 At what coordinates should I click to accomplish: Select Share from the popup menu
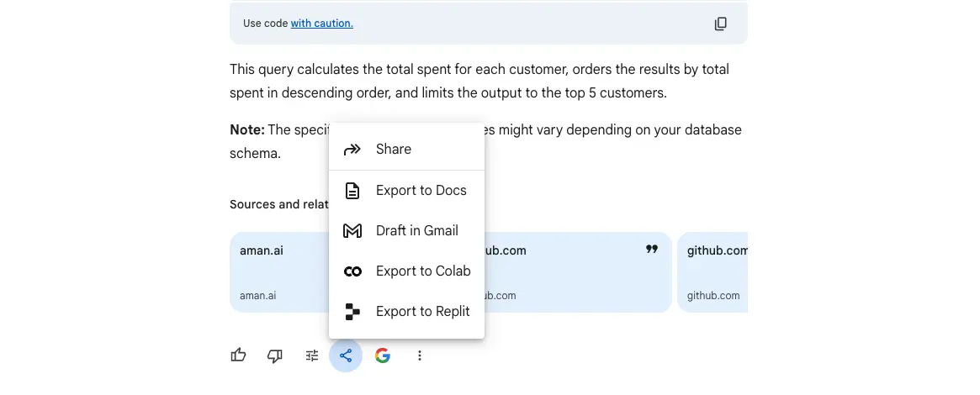point(394,150)
